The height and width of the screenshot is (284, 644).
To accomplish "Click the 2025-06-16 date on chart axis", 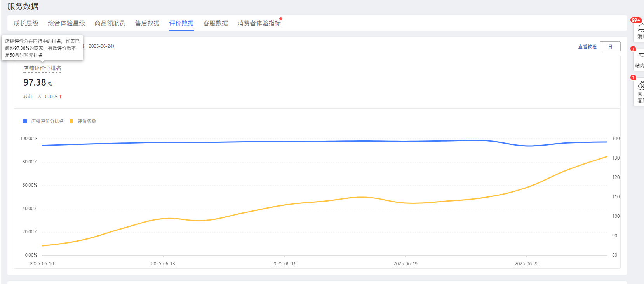I will [284, 264].
